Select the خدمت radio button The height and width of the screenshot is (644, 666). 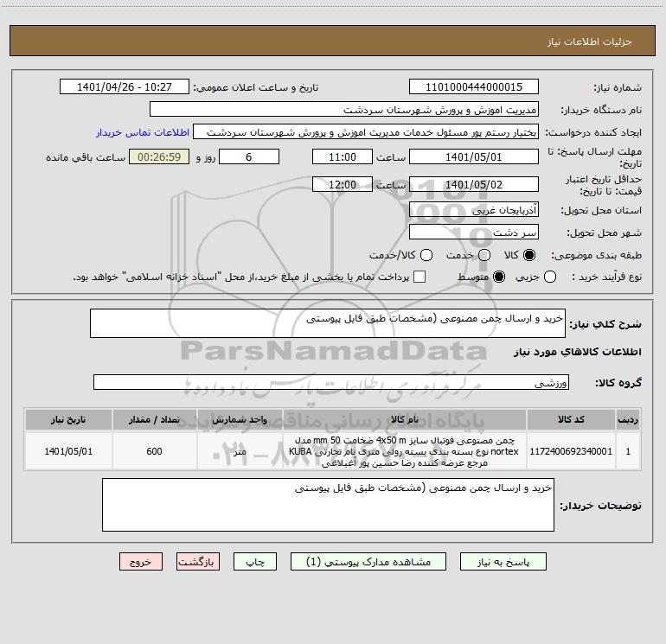pos(484,255)
